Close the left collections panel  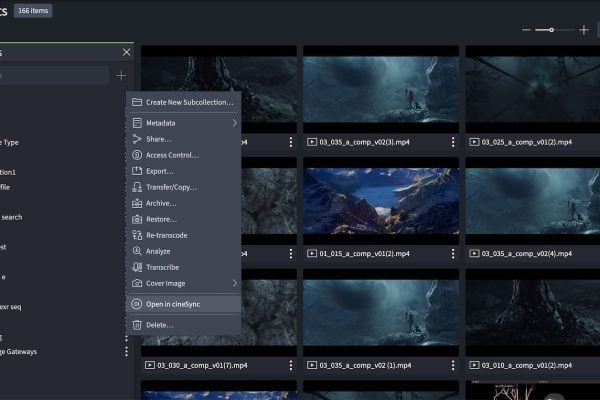pos(126,52)
